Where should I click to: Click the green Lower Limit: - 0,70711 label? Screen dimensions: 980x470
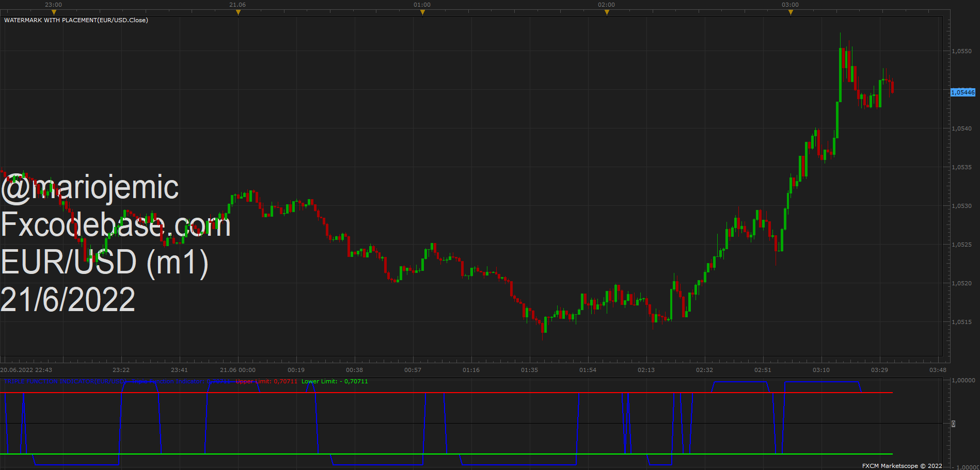(x=335, y=382)
